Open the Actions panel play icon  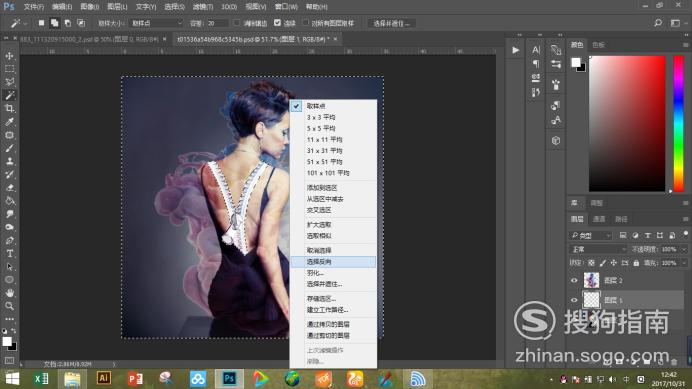[515, 50]
